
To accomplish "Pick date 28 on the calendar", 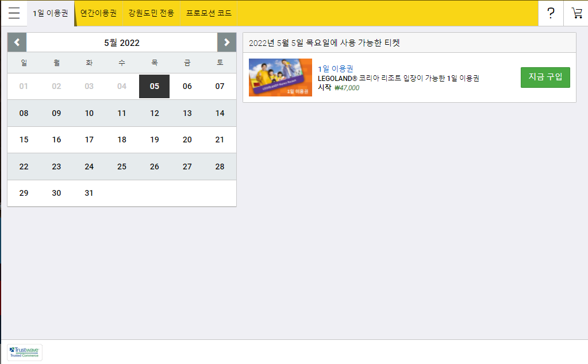I will click(220, 166).
